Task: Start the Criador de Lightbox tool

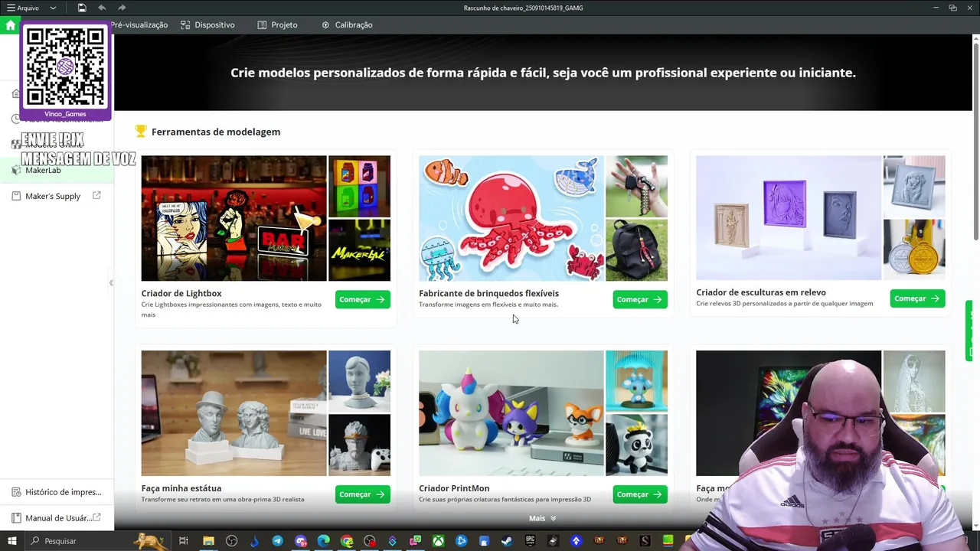Action: click(362, 299)
